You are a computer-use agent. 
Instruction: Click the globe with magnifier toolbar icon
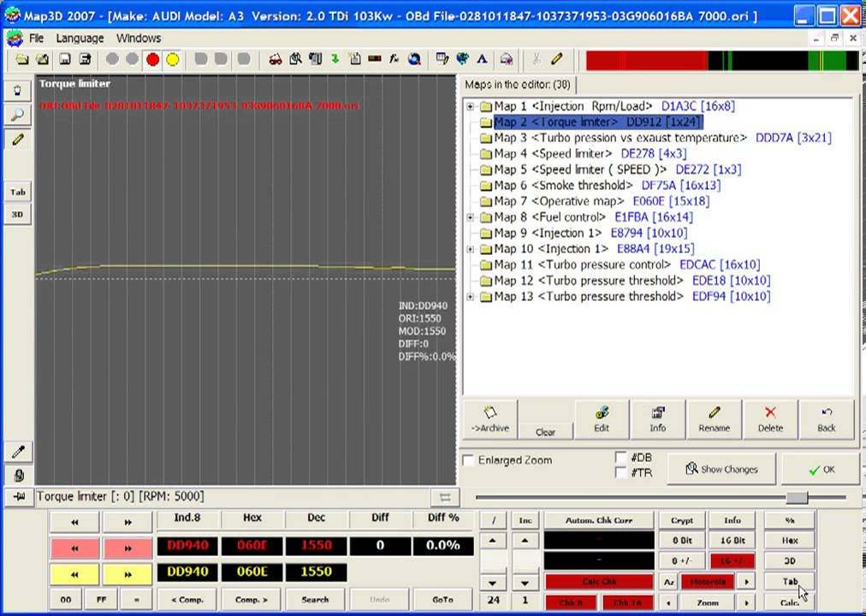(414, 59)
